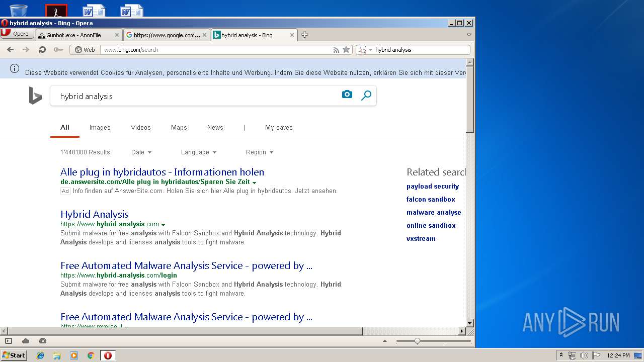Select the Maps search tab
Viewport: 644px width, 362px height.
179,128
